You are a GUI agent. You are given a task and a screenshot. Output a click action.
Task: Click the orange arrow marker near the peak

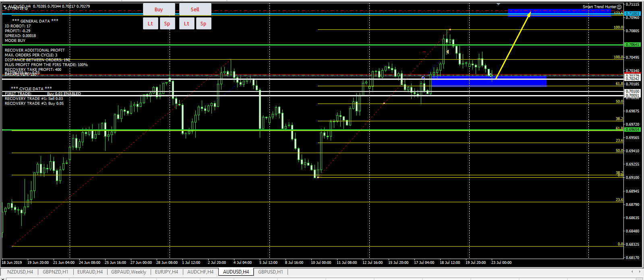pos(447,52)
